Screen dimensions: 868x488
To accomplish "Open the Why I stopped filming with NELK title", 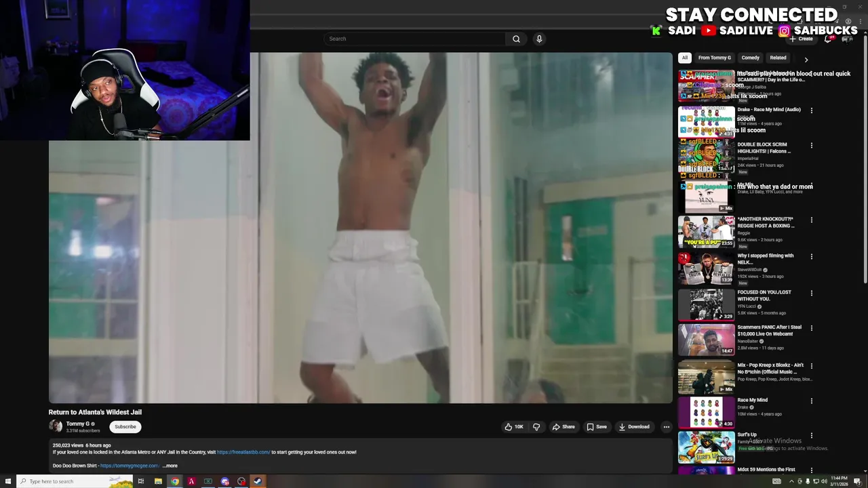I will pos(766,259).
